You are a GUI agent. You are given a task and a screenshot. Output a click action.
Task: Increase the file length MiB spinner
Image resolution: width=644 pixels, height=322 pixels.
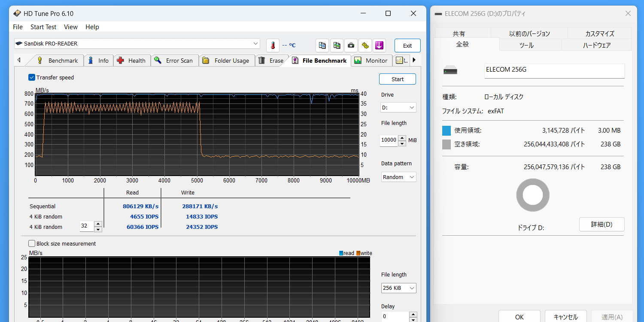(x=402, y=138)
